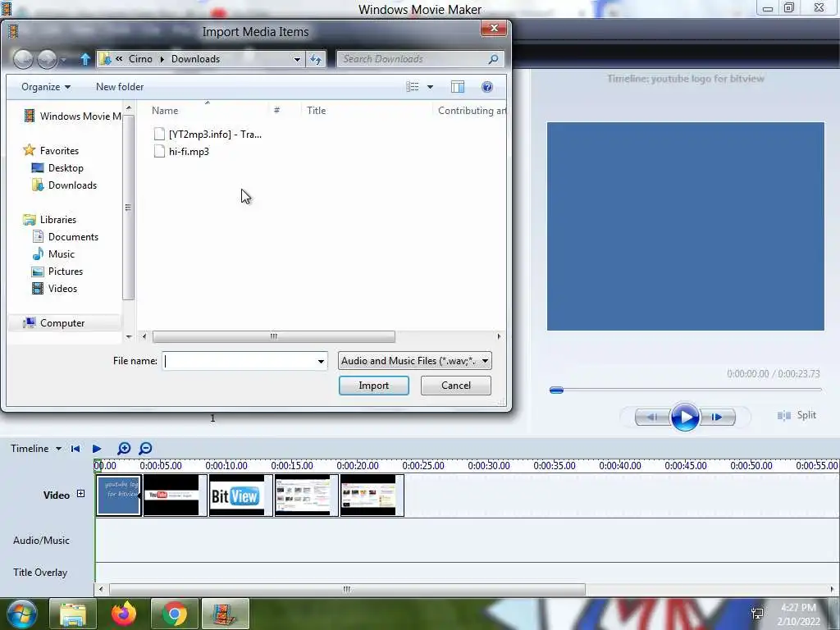Select the blue youtube logo title clip
Screen dimensions: 840x630
click(x=118, y=495)
